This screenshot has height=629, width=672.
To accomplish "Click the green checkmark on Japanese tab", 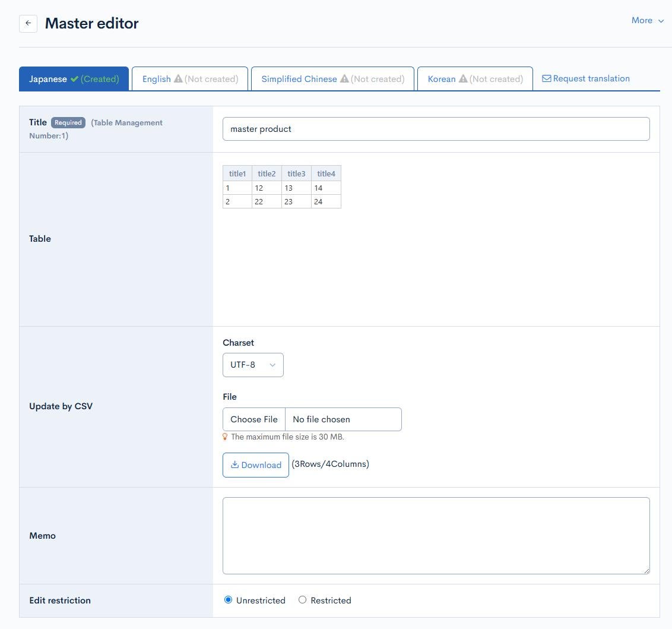I will tap(74, 79).
